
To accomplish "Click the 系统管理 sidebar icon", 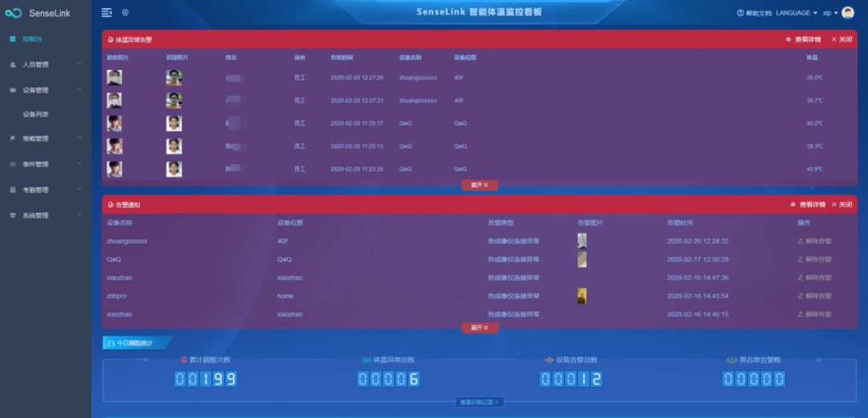I will coord(13,215).
